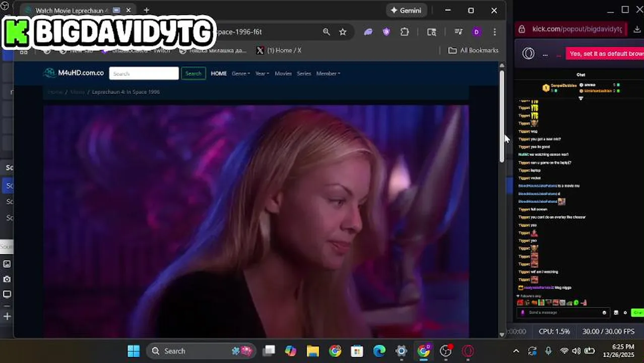The image size is (644, 363).
Task: Expand the Member dropdown menu
Action: click(x=328, y=73)
